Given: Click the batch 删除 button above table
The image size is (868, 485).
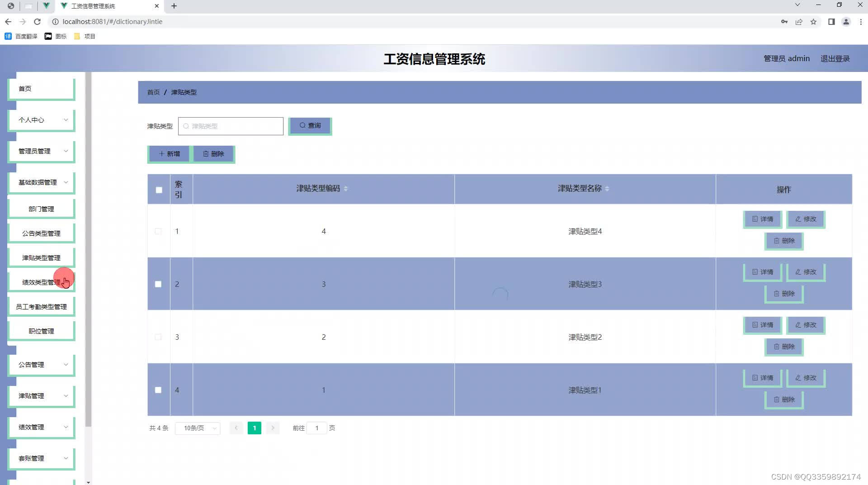Looking at the screenshot, I should (213, 154).
